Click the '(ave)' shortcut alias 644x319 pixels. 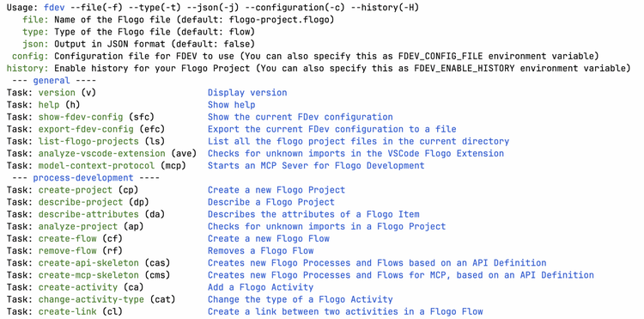click(x=183, y=153)
